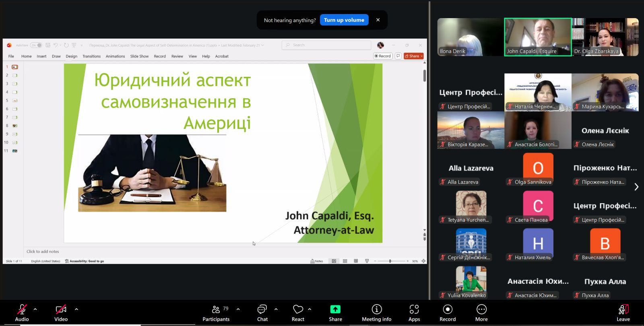Open the Animations ribbon tab

[x=116, y=56]
